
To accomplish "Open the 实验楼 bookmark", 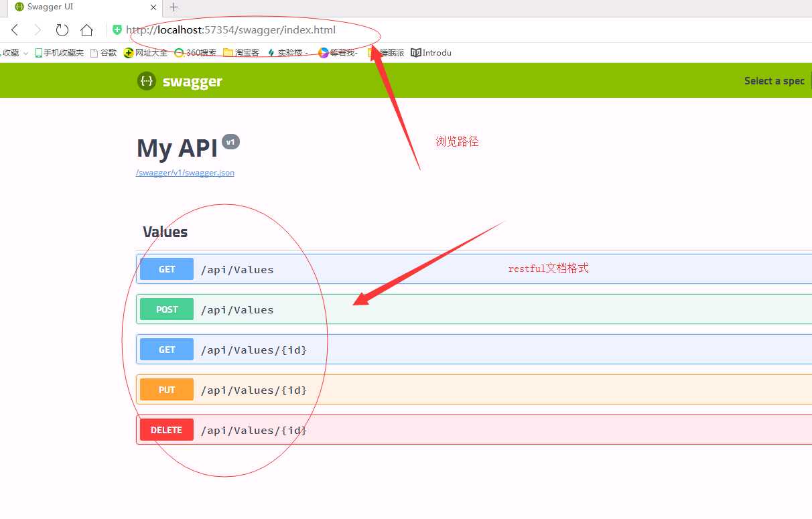I will coord(287,52).
